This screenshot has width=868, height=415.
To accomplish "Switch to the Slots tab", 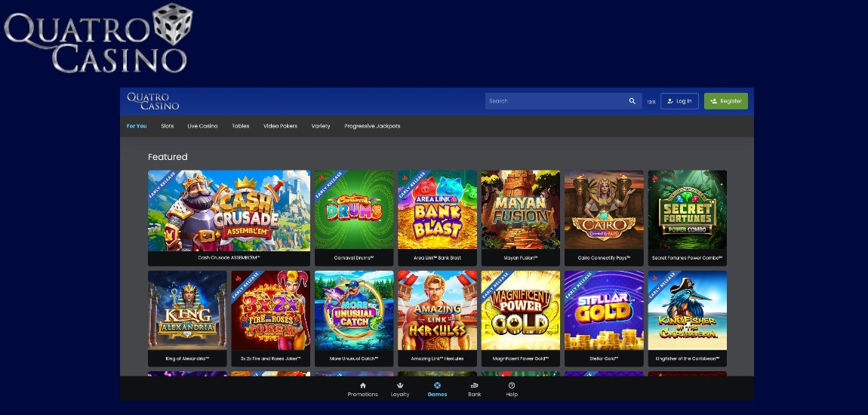I will tap(167, 126).
